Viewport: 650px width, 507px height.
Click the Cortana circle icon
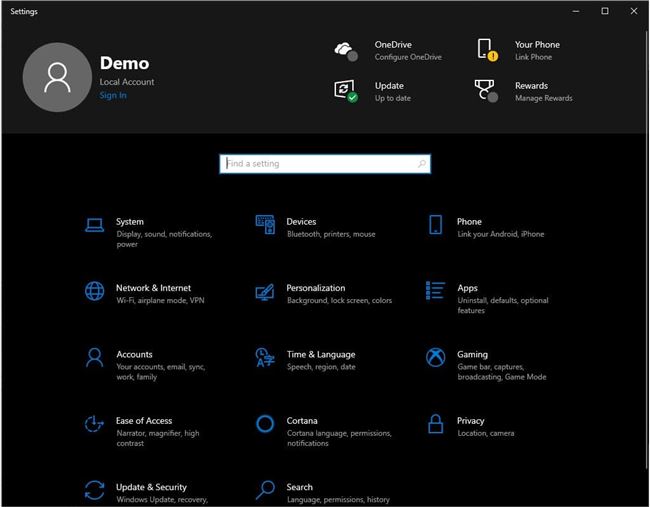coord(265,424)
